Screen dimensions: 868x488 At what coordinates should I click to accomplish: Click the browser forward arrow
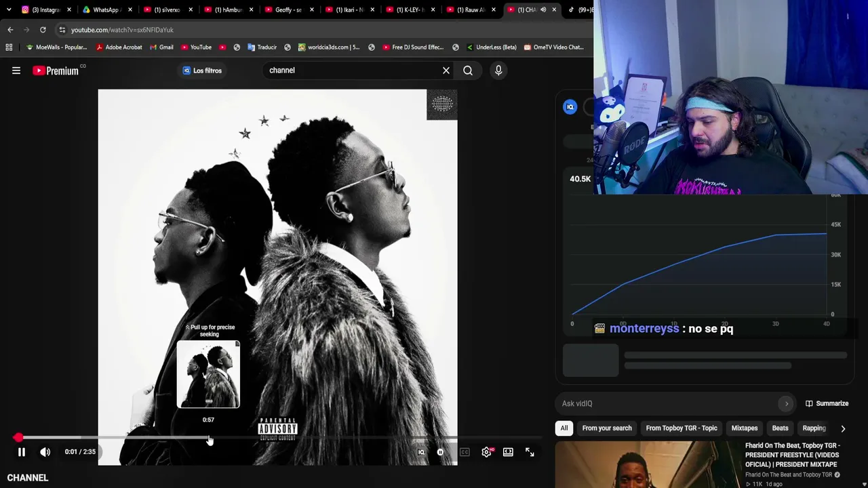tap(26, 30)
